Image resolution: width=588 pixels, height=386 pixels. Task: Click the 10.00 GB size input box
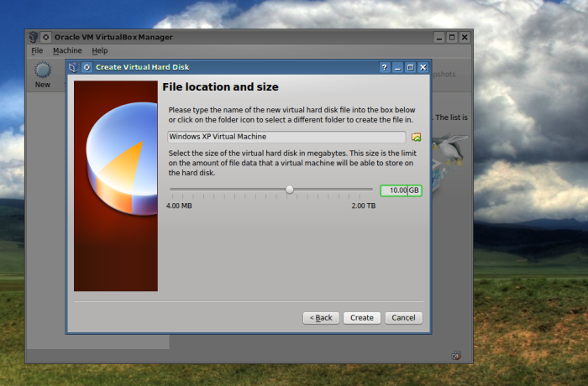click(401, 190)
